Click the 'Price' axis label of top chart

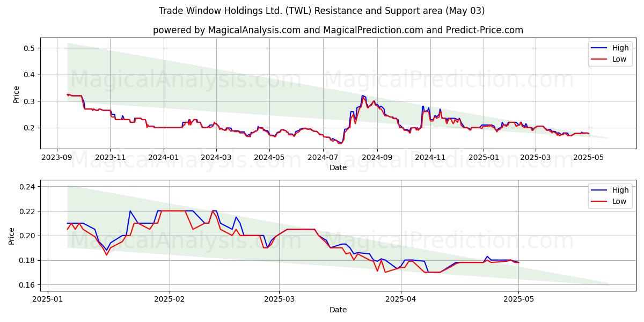pyautogui.click(x=16, y=94)
